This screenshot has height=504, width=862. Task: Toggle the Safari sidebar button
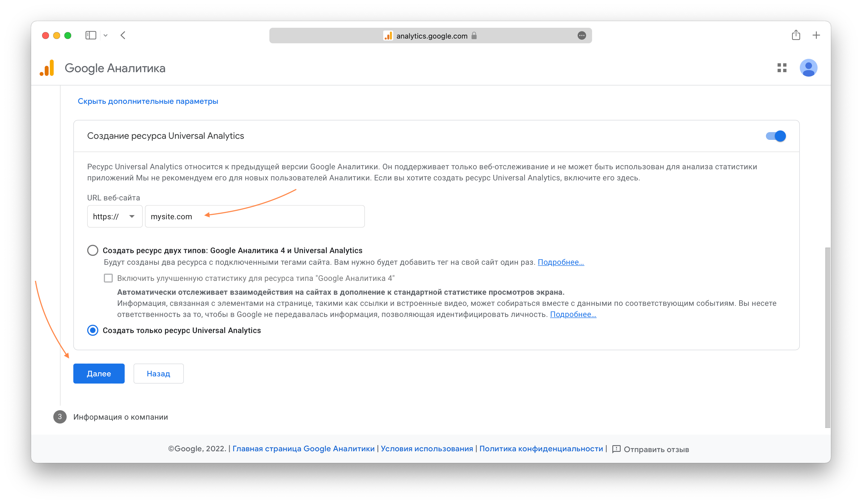coord(91,35)
